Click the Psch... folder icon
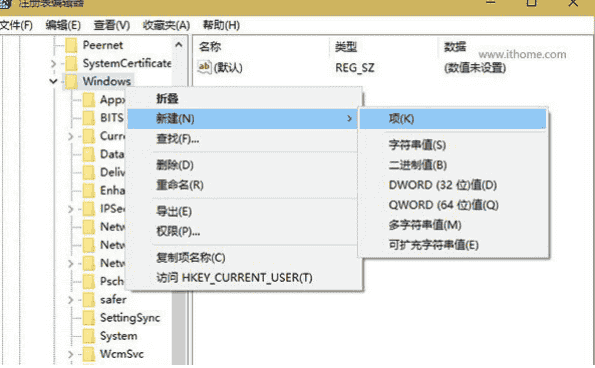This screenshot has height=368, width=595. coord(89,282)
